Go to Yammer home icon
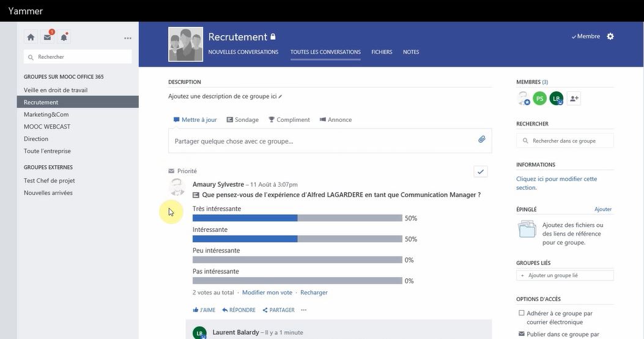 click(x=31, y=37)
